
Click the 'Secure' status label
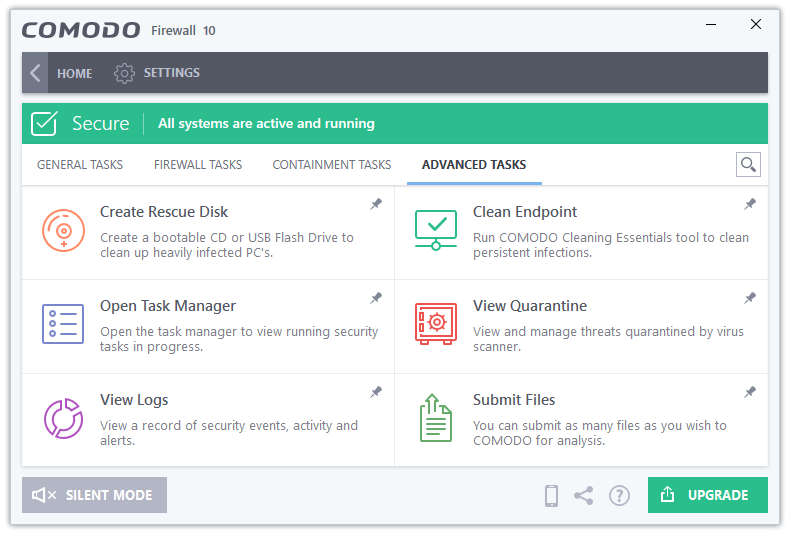tap(101, 123)
